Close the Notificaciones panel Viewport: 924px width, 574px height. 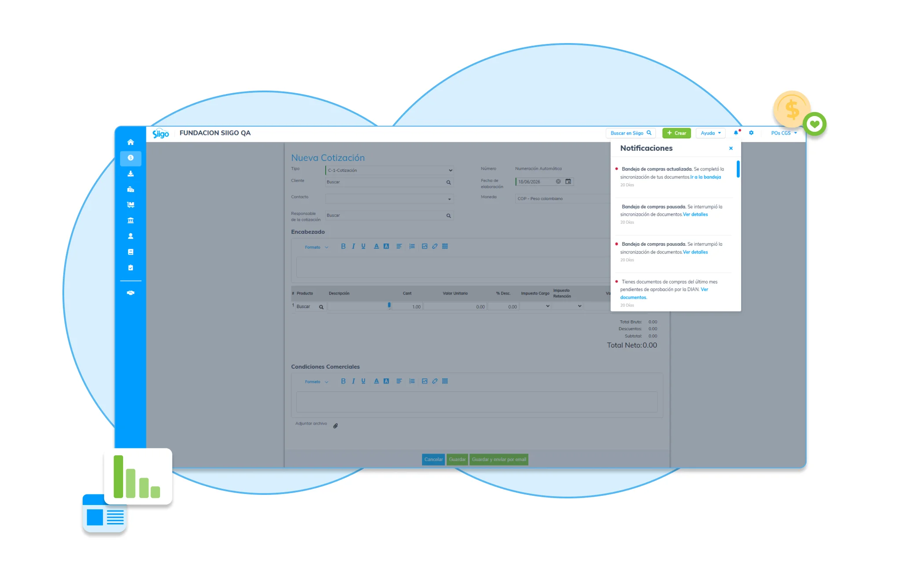click(731, 149)
